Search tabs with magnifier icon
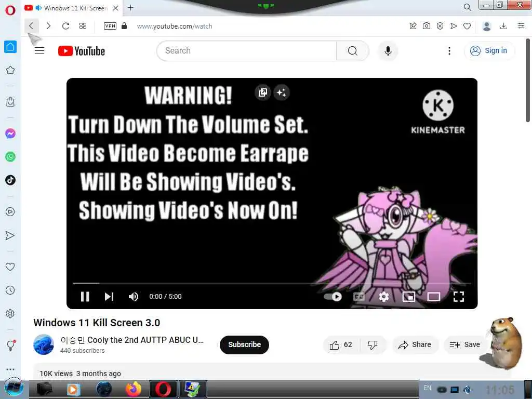 point(468,7)
